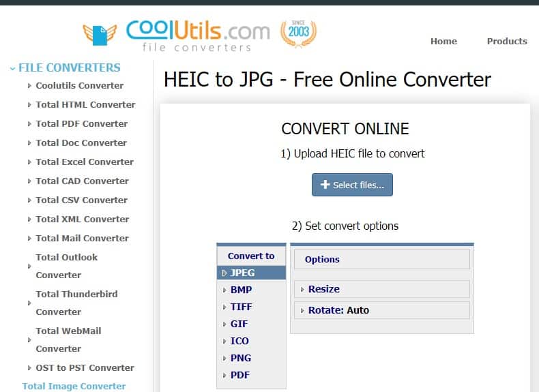This screenshot has width=539, height=392.
Task: Click arrow bullet beside Total CAD Converter
Action: pyautogui.click(x=29, y=181)
